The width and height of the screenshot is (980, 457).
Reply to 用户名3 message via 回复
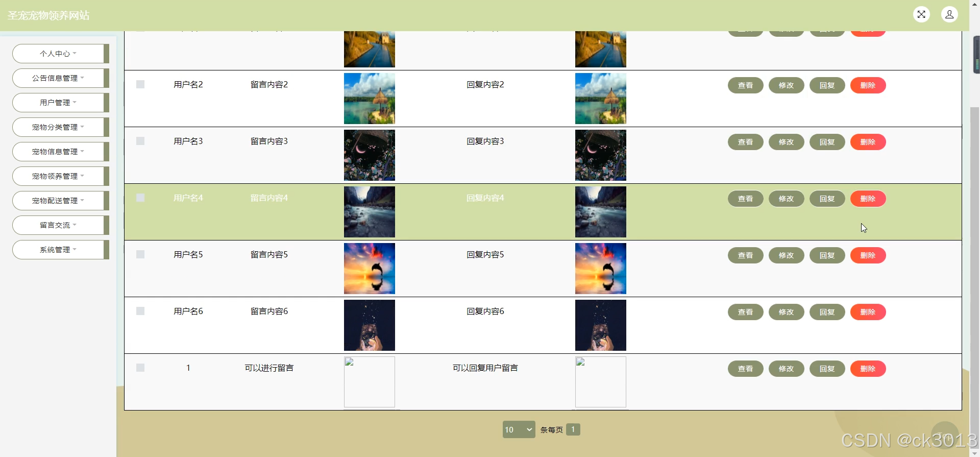pos(827,142)
